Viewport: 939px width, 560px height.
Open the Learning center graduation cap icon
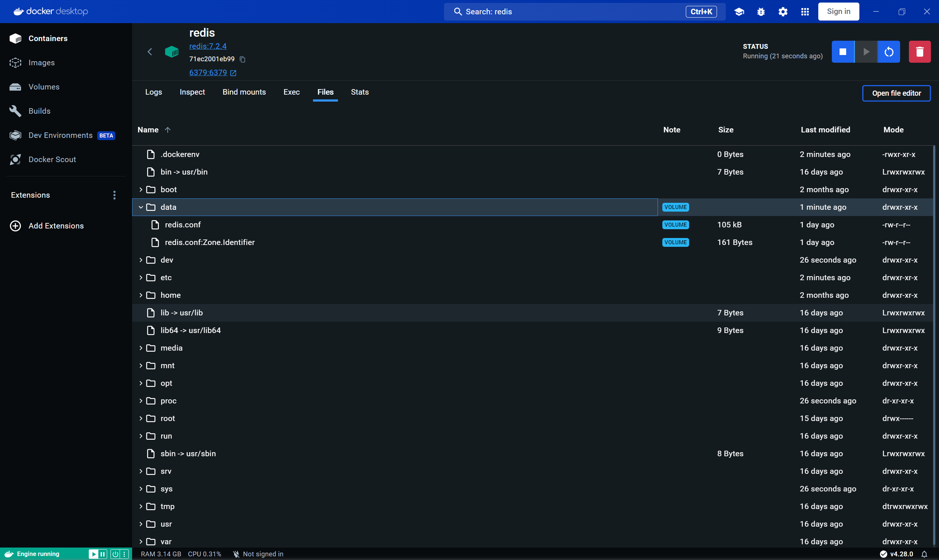tap(739, 12)
